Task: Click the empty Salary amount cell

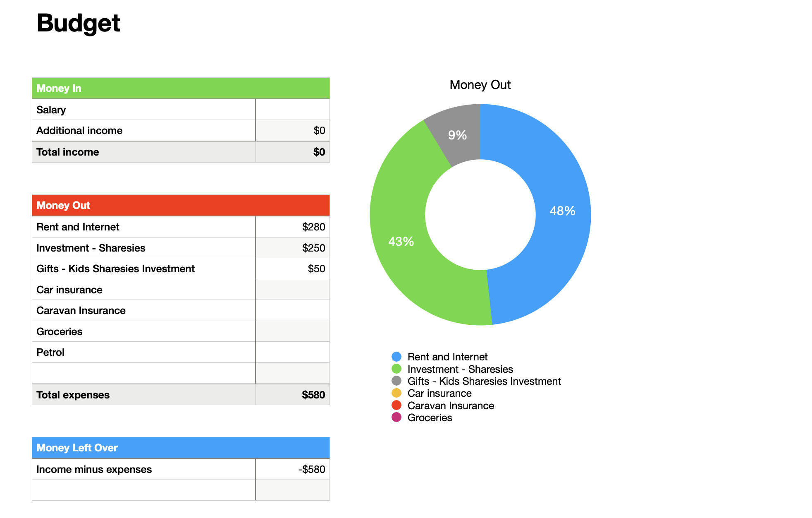Action: [292, 110]
